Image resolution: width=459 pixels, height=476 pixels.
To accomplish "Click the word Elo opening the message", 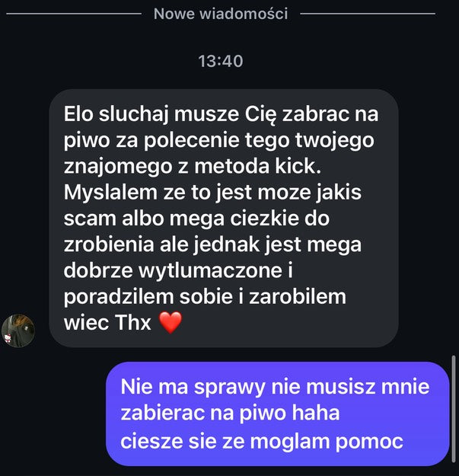I will coord(78,114).
